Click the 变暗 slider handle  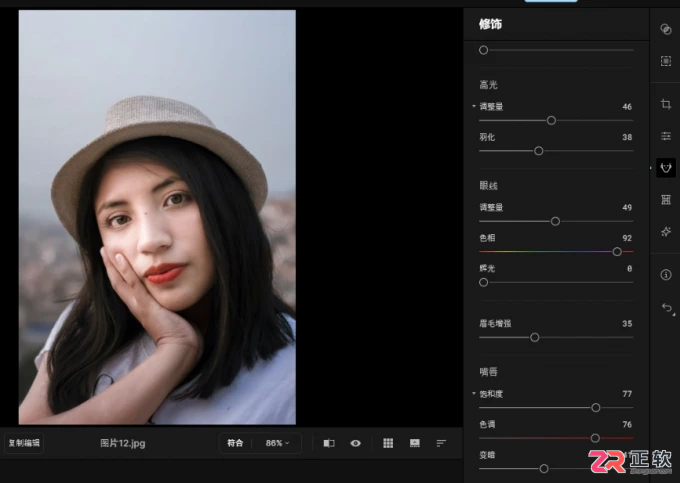[x=544, y=469]
